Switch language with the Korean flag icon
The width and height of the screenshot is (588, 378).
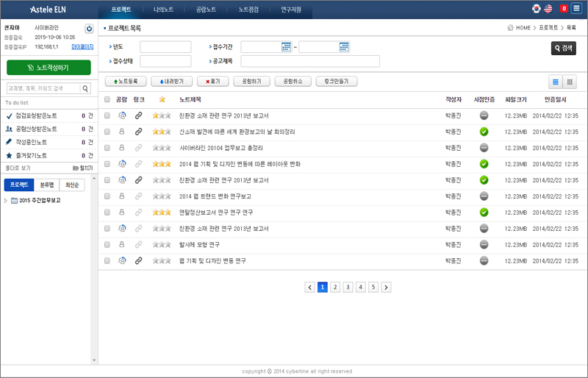pyautogui.click(x=536, y=9)
